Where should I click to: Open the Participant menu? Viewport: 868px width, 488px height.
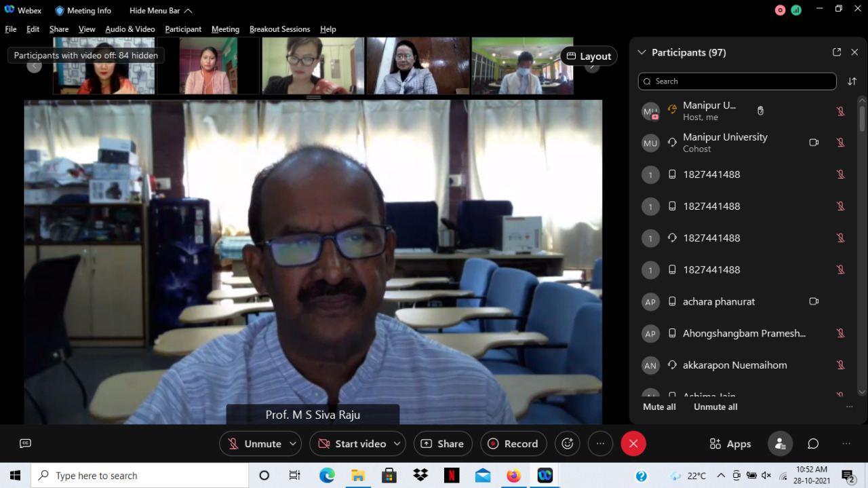coord(183,29)
